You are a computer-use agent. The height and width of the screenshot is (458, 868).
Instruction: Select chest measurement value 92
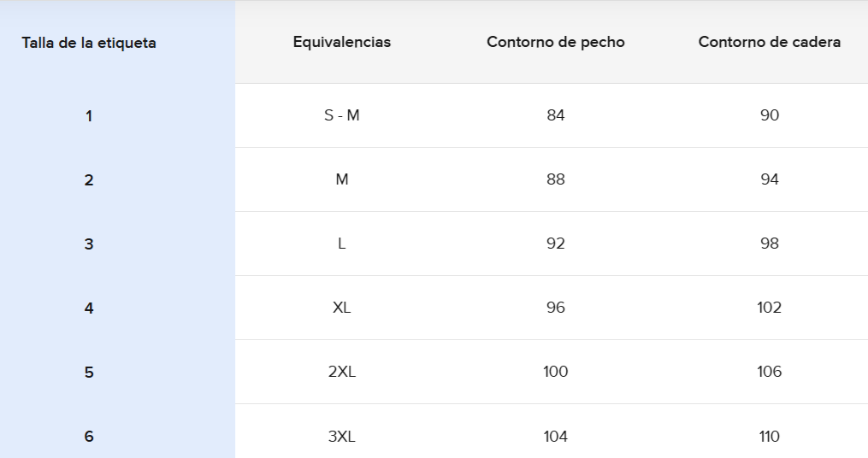click(555, 244)
